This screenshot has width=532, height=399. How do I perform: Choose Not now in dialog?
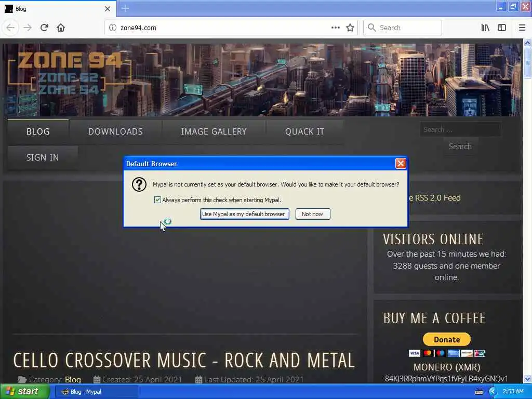click(312, 214)
